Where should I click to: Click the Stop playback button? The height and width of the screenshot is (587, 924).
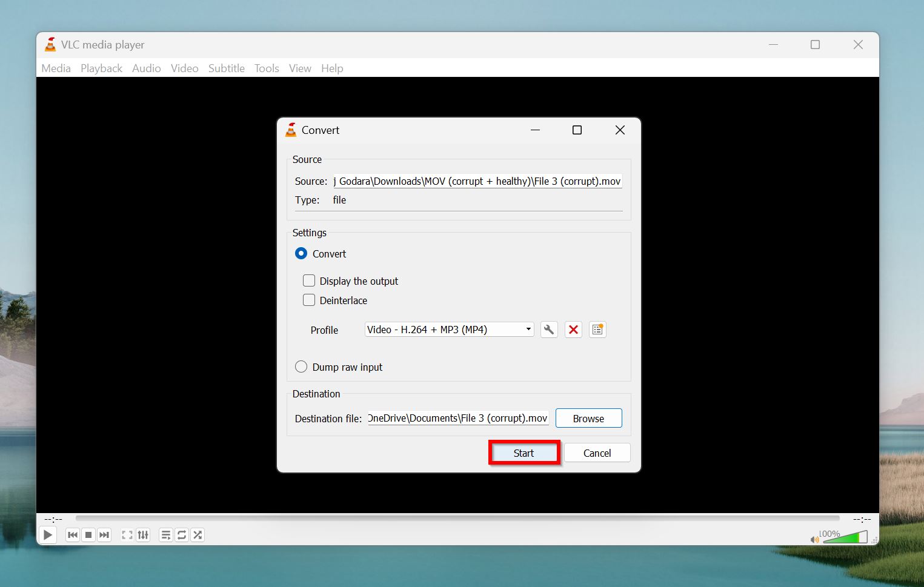88,535
